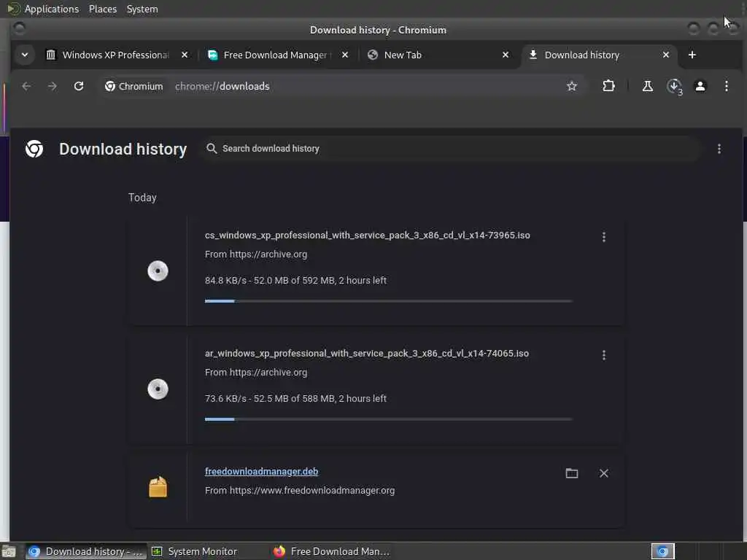Open more actions for cs_windows_xp ISO download

[x=603, y=237]
